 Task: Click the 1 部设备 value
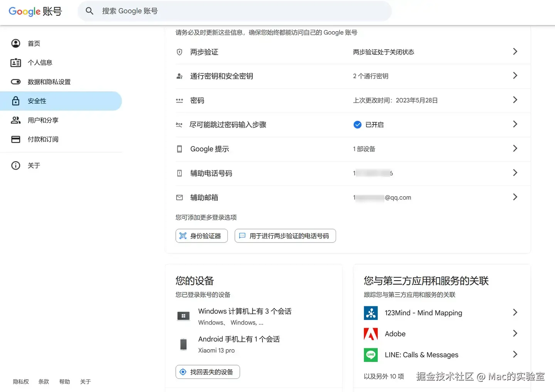(364, 149)
